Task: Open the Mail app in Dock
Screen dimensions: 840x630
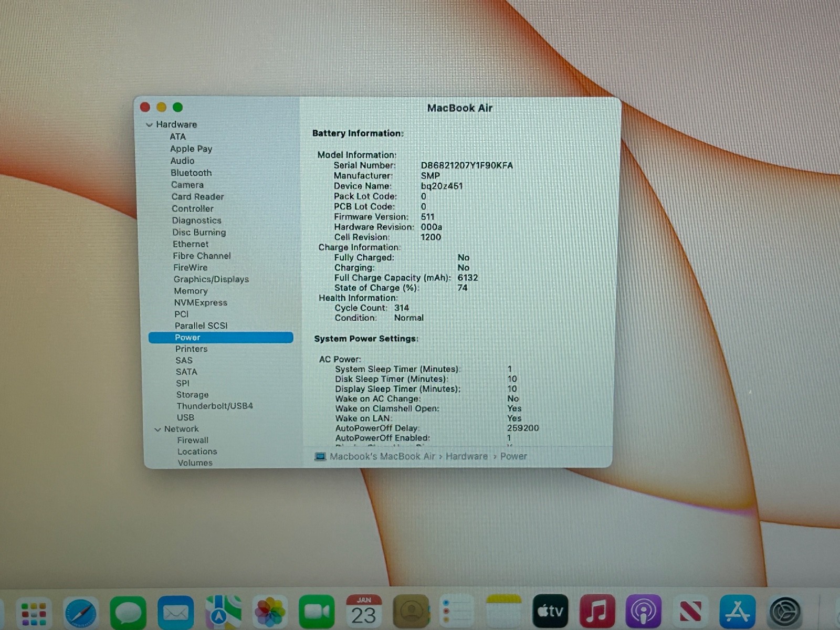Action: click(x=175, y=612)
